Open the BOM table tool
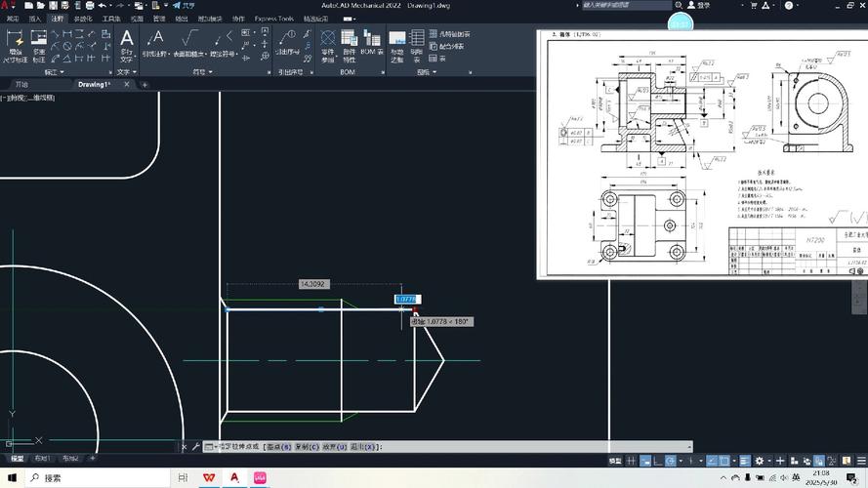Screen dimensions: 868x488 (371, 43)
